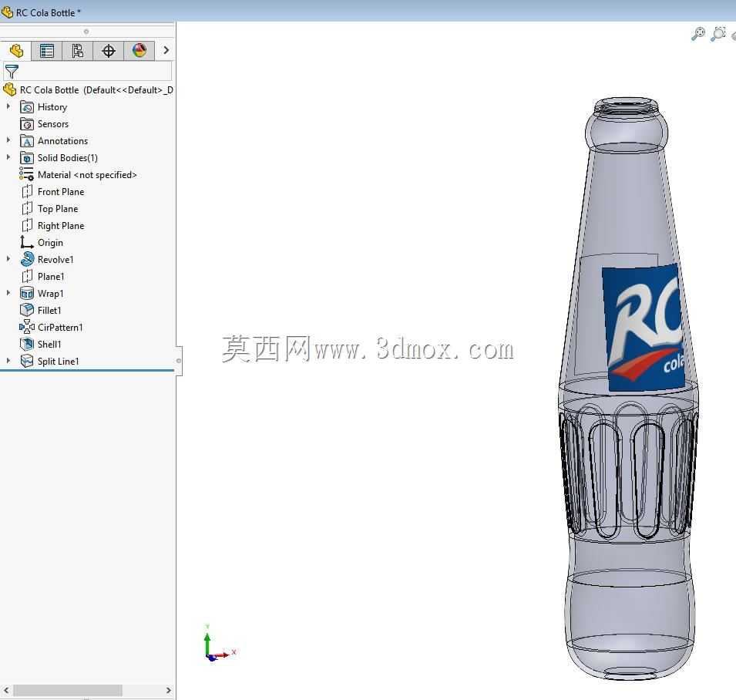736x700 pixels.
Task: Click the Zoom to Area magnifier icon
Action: pos(718,34)
